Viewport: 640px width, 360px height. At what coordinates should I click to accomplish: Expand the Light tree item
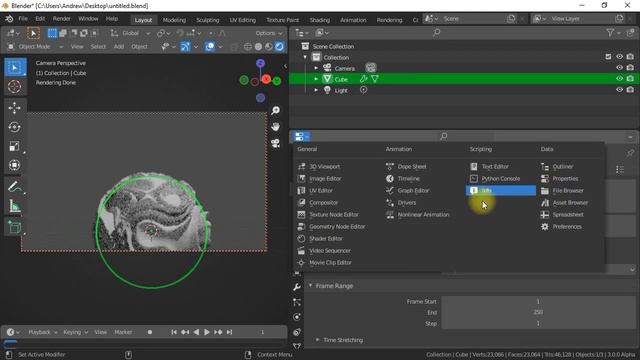click(x=316, y=90)
